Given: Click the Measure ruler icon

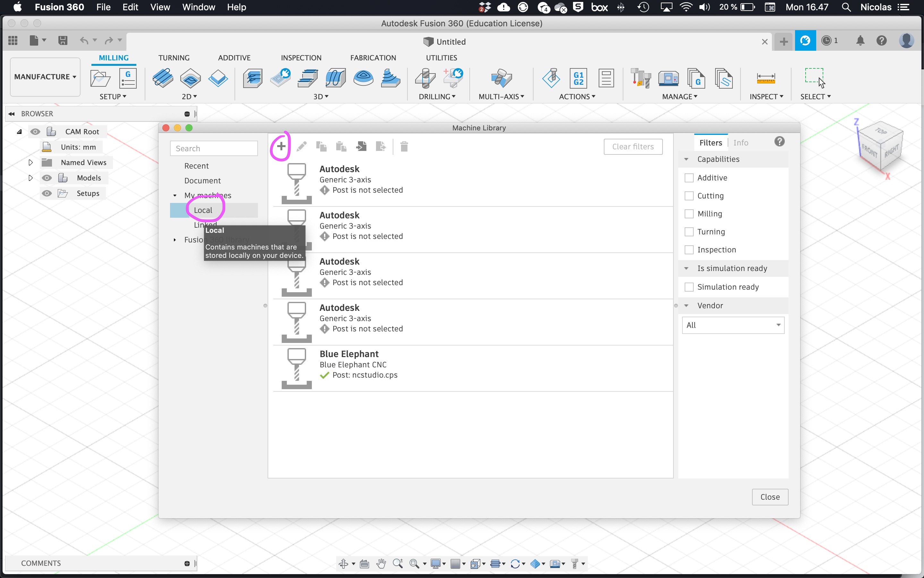Looking at the screenshot, I should point(766,78).
